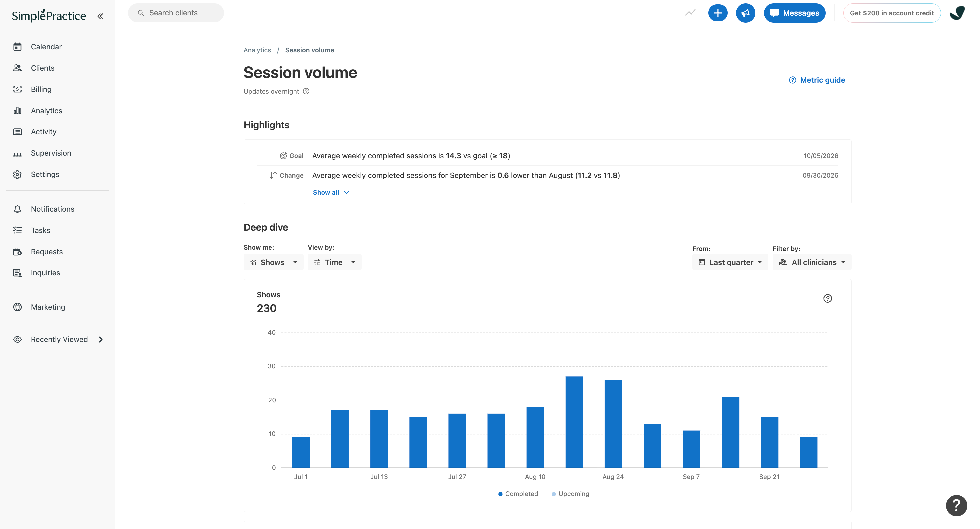Open the All clinicians filter dropdown
The height and width of the screenshot is (529, 980).
click(811, 262)
